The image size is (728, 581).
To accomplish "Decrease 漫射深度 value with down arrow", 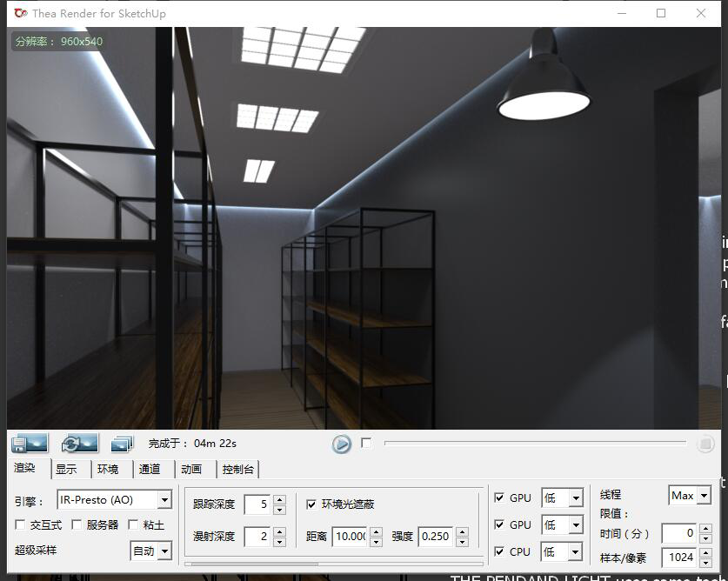I will tap(279, 542).
